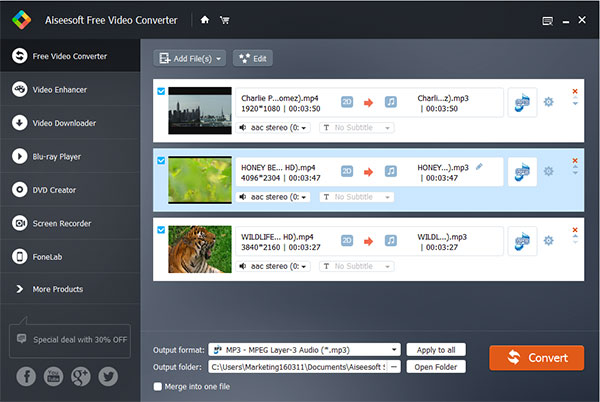This screenshot has width=600, height=402.
Task: Open the MP3 output profile icon for WILDL...).mp3
Action: 522,241
